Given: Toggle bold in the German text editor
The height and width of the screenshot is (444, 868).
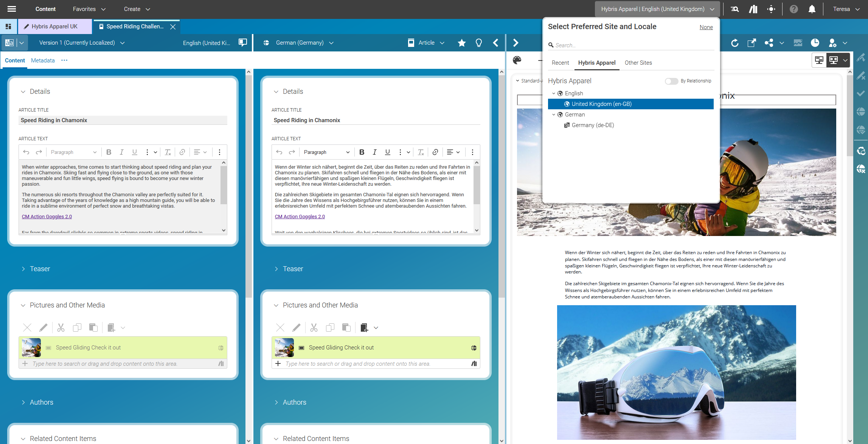Looking at the screenshot, I should (362, 152).
